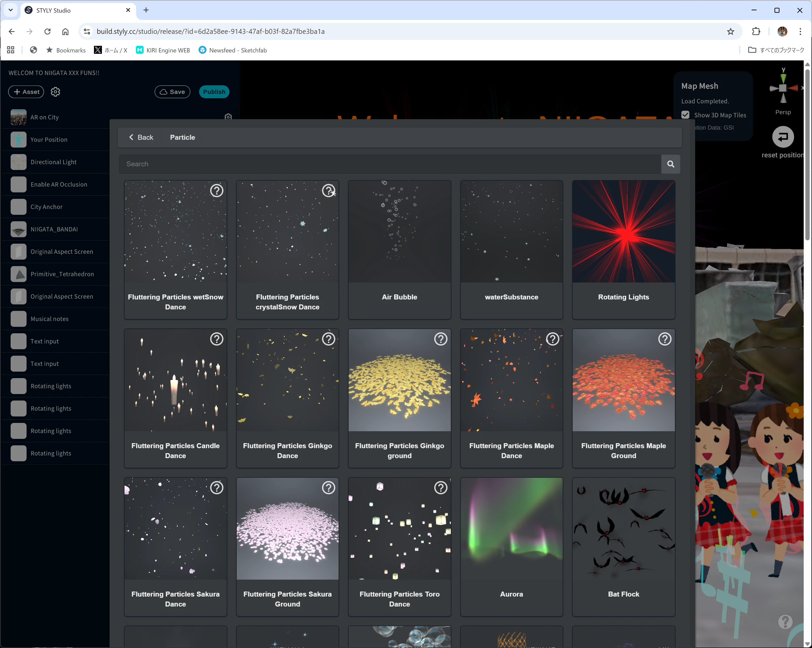The image size is (812, 648).
Task: Open the tab search dropdown arrow
Action: (x=11, y=10)
